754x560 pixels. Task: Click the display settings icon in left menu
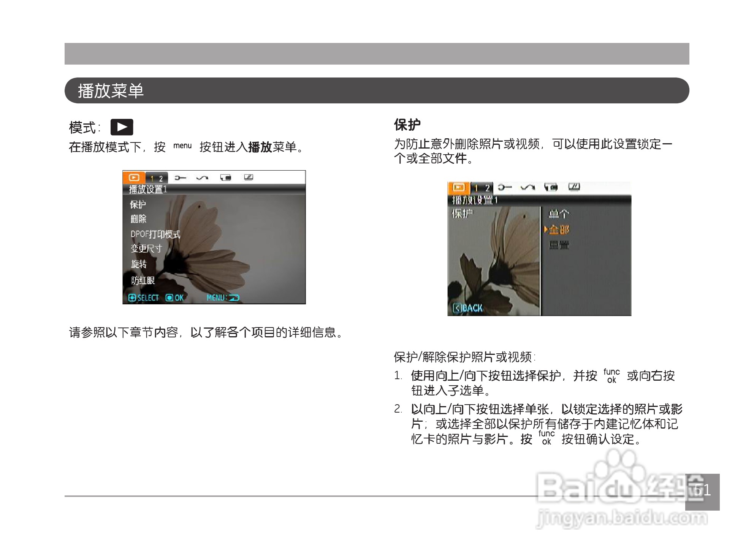coord(248,177)
